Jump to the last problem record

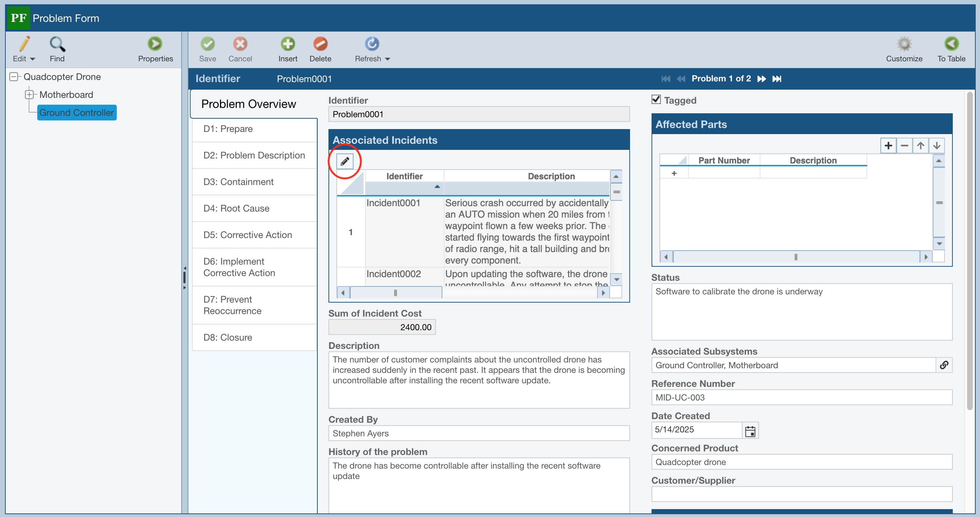[777, 79]
